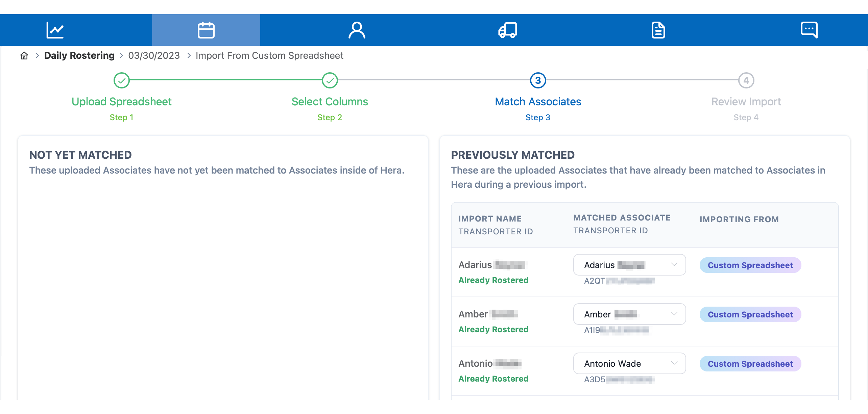Click Custom Spreadsheet badge for Antonio
The height and width of the screenshot is (414, 868).
coord(750,364)
